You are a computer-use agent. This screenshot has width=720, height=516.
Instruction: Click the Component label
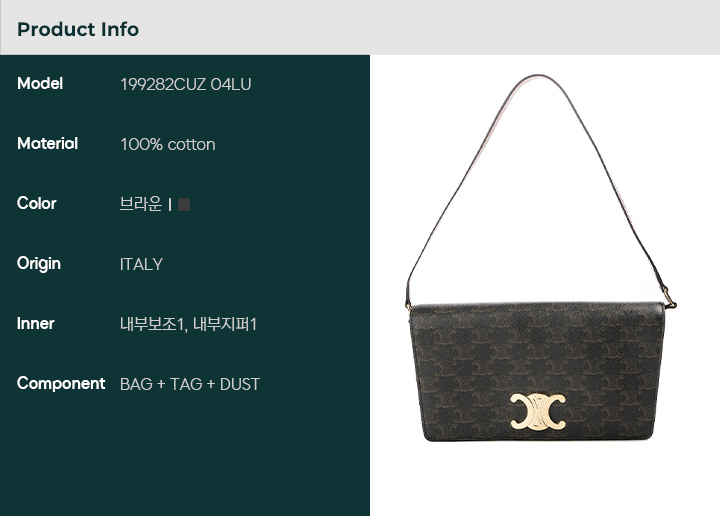[x=61, y=384]
